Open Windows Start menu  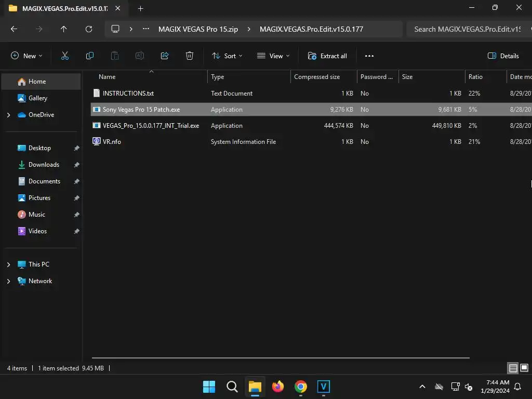click(209, 387)
